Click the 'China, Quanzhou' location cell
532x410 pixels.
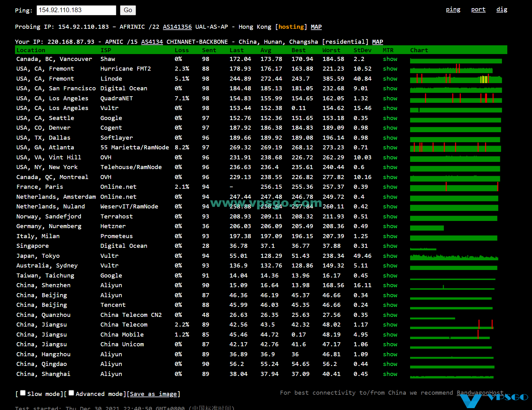[x=43, y=315]
